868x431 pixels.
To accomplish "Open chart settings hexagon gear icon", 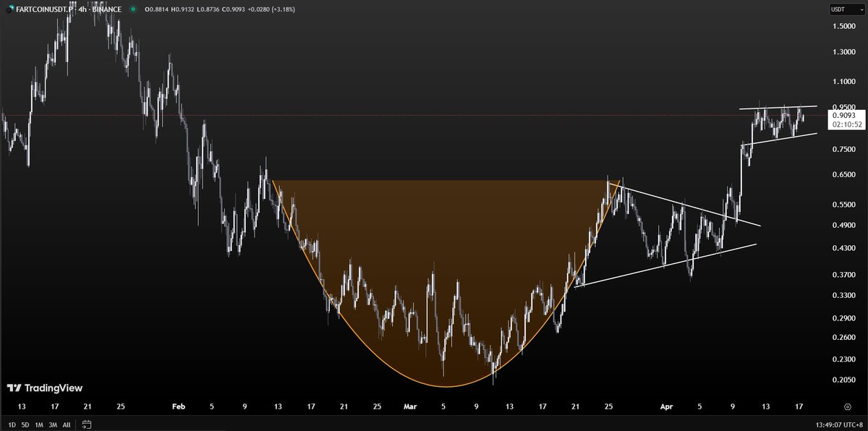I will point(847,406).
